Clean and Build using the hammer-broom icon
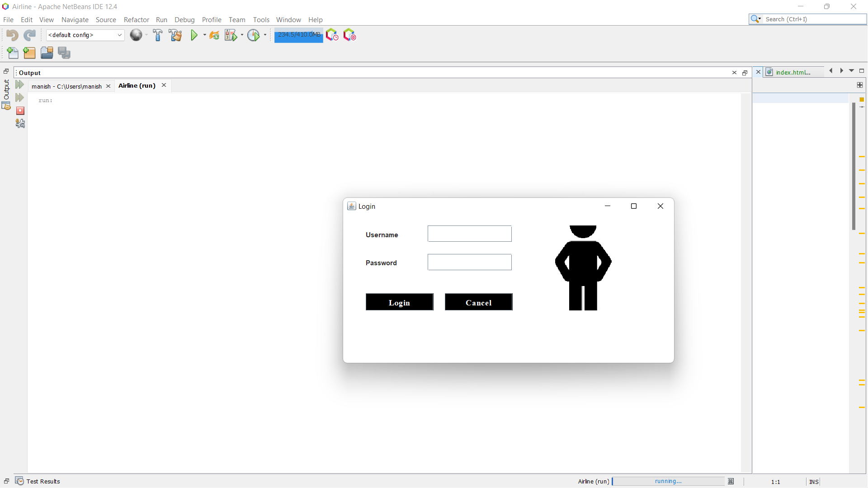Viewport: 868px width, 488px height. (175, 35)
